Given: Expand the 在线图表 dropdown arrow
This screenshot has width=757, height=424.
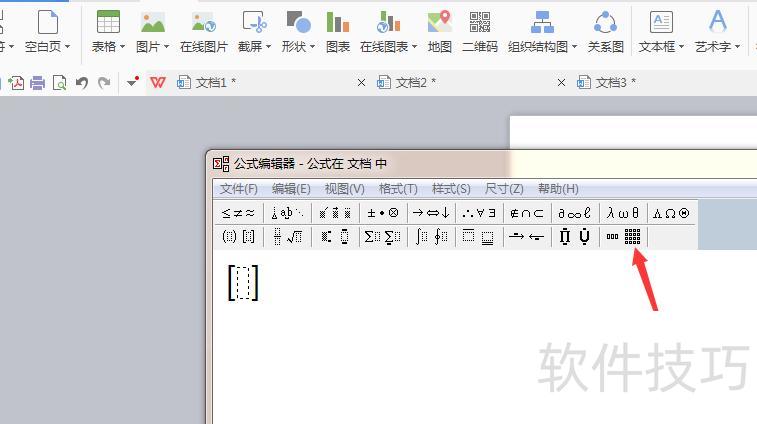Looking at the screenshot, I should [414, 47].
